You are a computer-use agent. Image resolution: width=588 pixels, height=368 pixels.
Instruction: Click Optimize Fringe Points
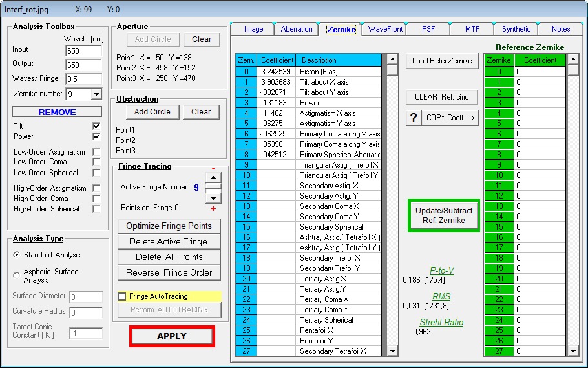tap(169, 226)
